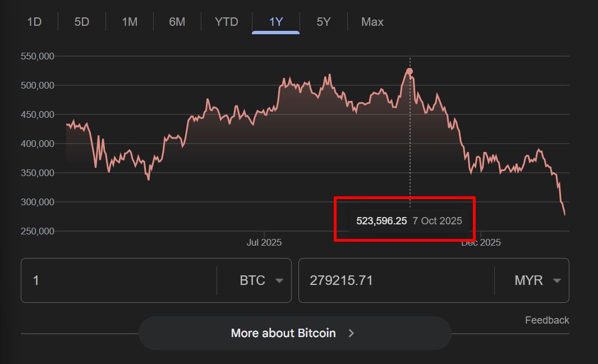Screen dimensions: 598x364
Task: Click the 523,596.25 tooltip price
Action: [x=381, y=220]
